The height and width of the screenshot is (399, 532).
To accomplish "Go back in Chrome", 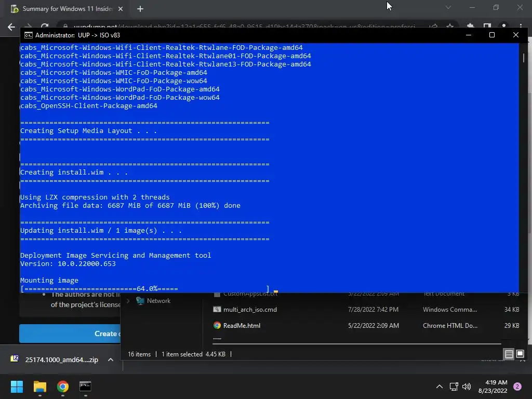I will [11, 27].
